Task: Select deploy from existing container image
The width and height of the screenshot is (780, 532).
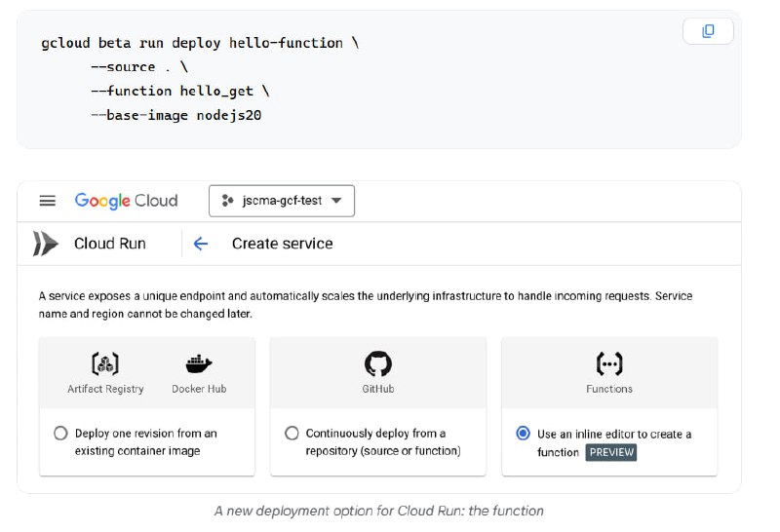Action: point(60,433)
